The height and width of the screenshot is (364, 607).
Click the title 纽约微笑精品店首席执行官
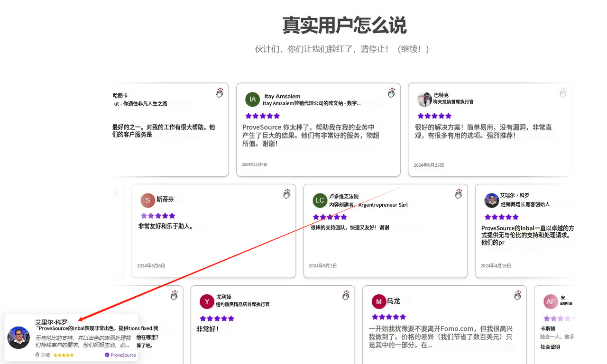point(243,304)
